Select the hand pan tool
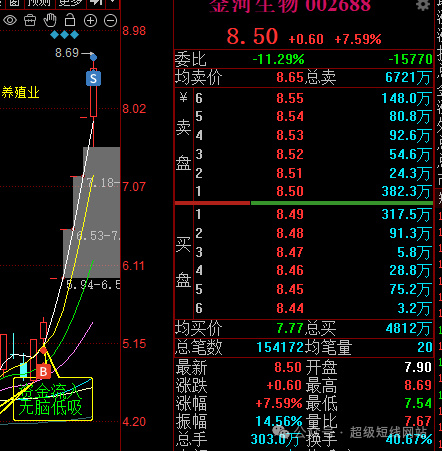Screen dimensions: 442x451 pos(50,20)
